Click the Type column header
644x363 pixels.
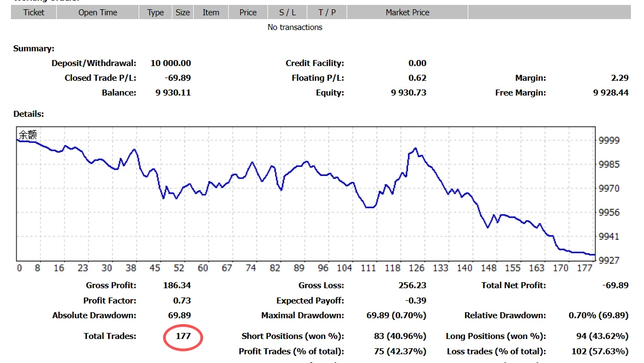[156, 13]
